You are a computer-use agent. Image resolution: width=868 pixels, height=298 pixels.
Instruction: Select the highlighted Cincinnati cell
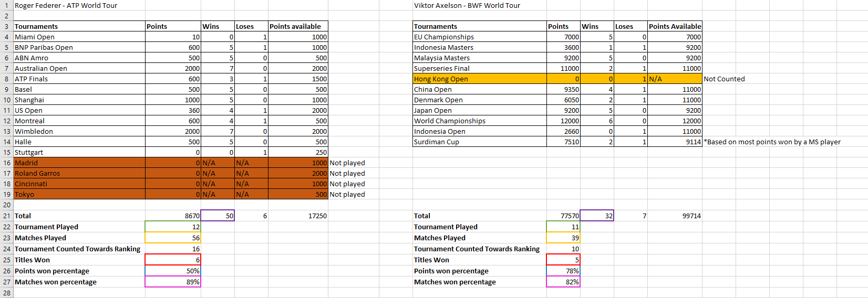pos(79,184)
